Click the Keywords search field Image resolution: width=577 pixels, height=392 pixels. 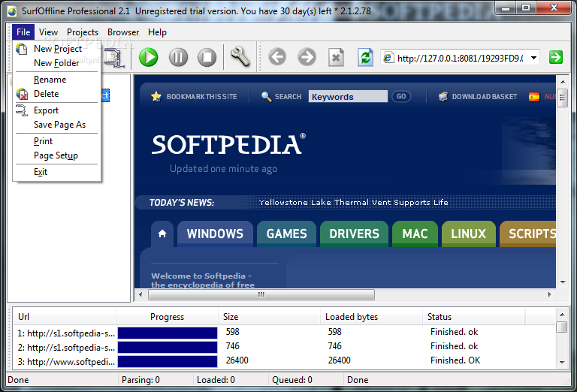pyautogui.click(x=348, y=96)
